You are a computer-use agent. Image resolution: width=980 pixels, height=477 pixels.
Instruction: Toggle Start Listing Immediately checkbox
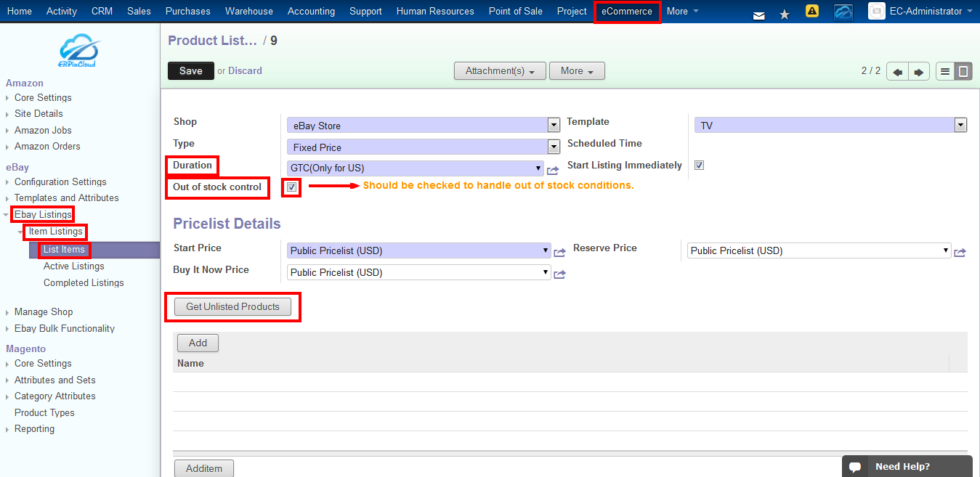tap(699, 165)
